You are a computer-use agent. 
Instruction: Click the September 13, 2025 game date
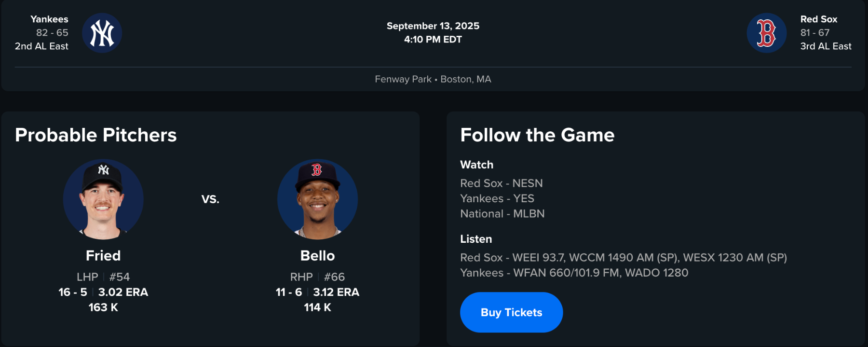tap(433, 26)
